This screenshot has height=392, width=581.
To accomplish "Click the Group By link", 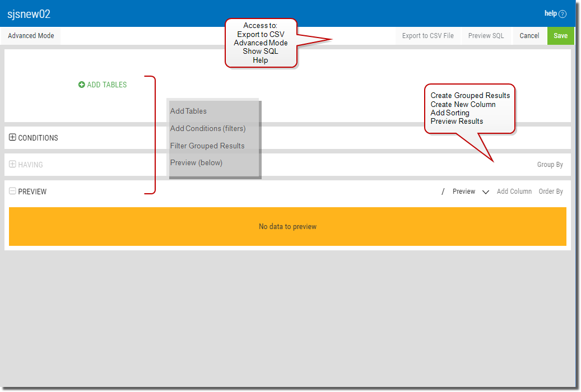I will click(x=550, y=165).
